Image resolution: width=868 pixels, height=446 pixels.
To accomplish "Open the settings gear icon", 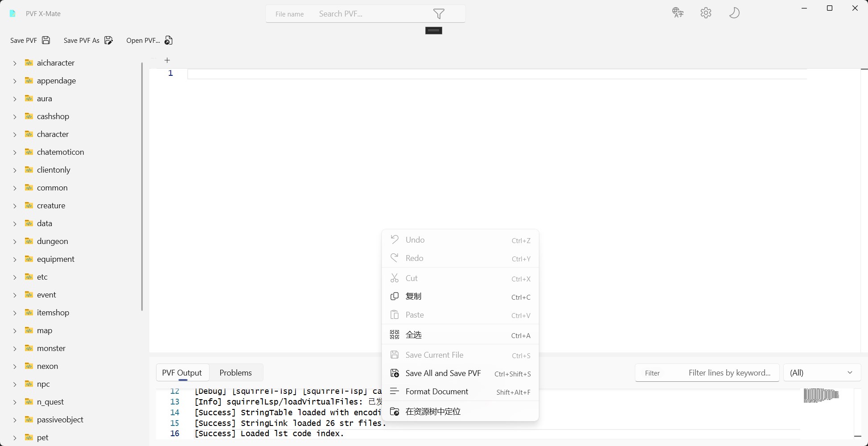I will click(706, 12).
